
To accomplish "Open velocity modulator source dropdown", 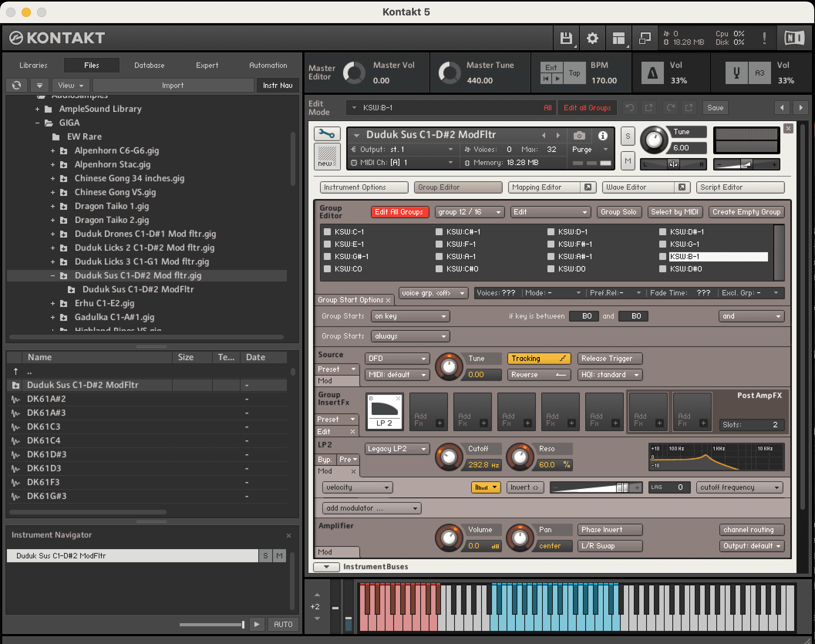I will [357, 487].
